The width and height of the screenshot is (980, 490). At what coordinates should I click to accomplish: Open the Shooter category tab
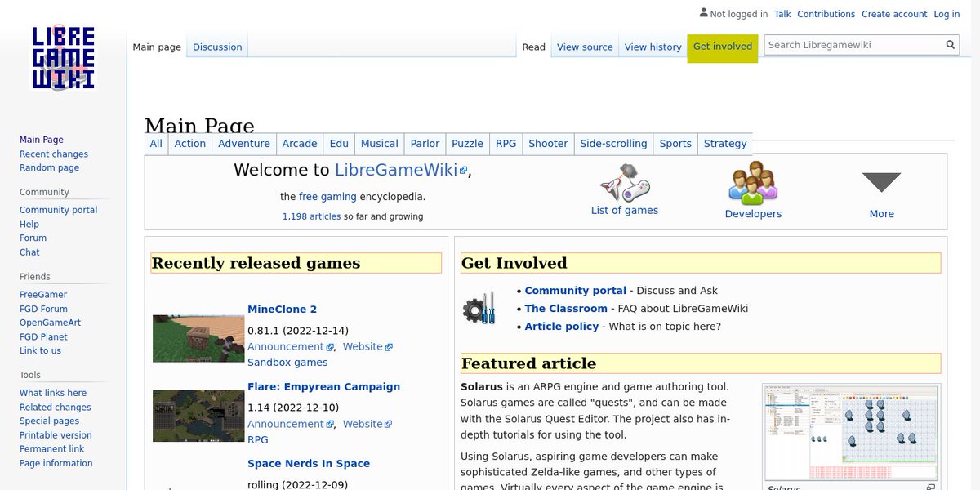pos(547,143)
